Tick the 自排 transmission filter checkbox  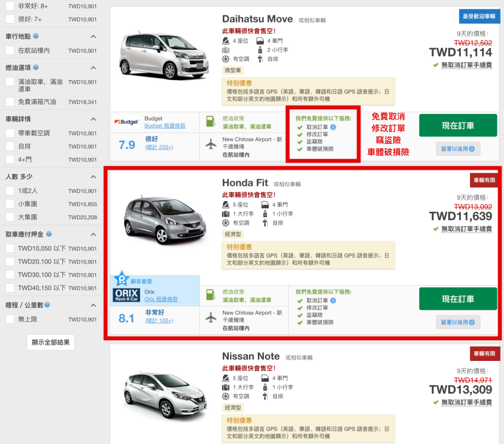(x=10, y=146)
